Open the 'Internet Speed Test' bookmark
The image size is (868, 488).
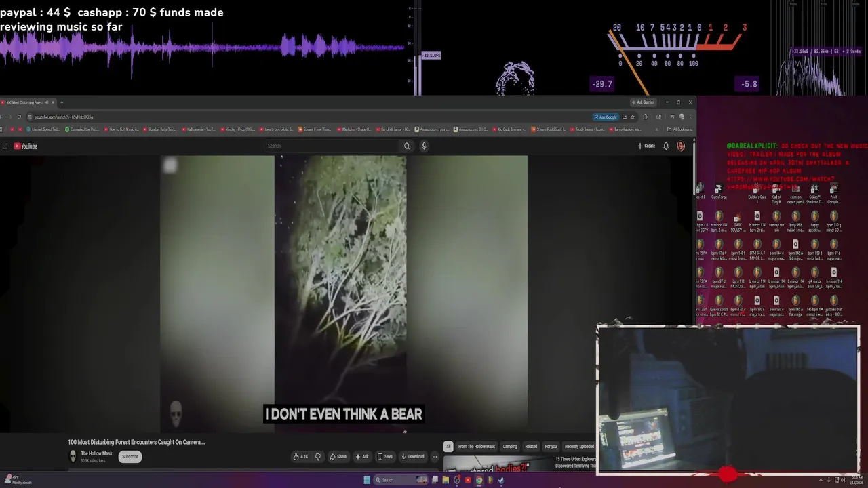coord(43,129)
